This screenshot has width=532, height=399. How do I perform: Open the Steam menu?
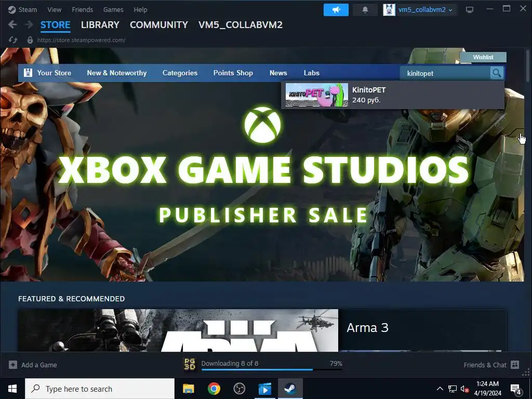pos(22,9)
